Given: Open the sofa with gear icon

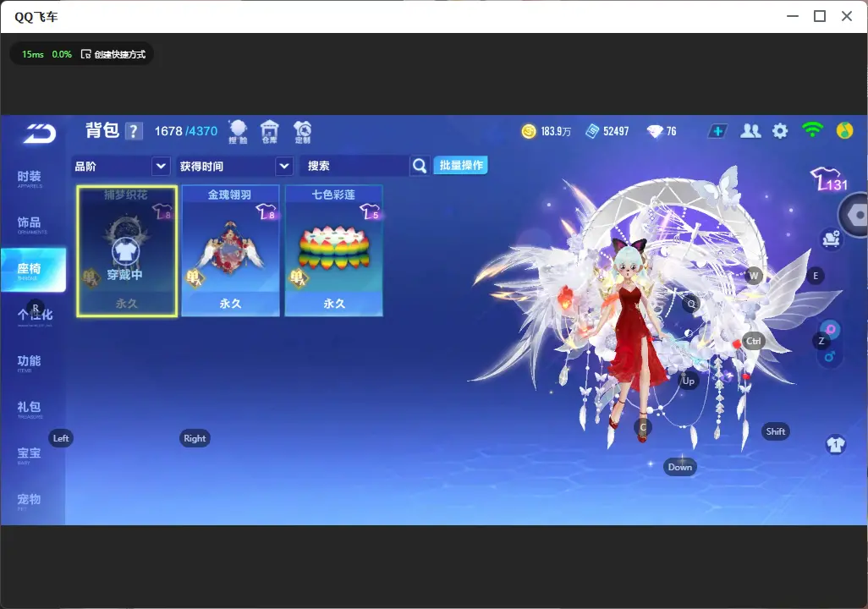Looking at the screenshot, I should click(831, 239).
